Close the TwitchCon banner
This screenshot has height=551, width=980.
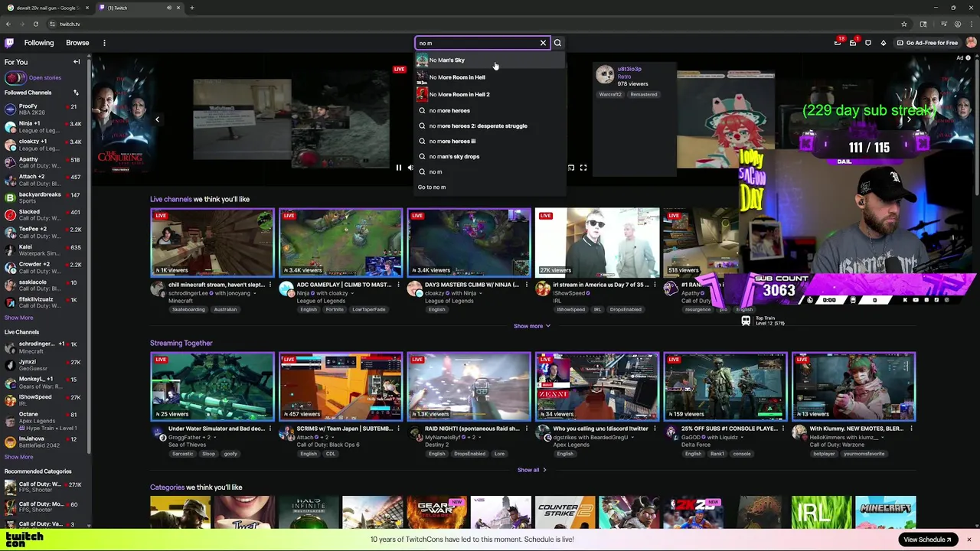tap(969, 540)
